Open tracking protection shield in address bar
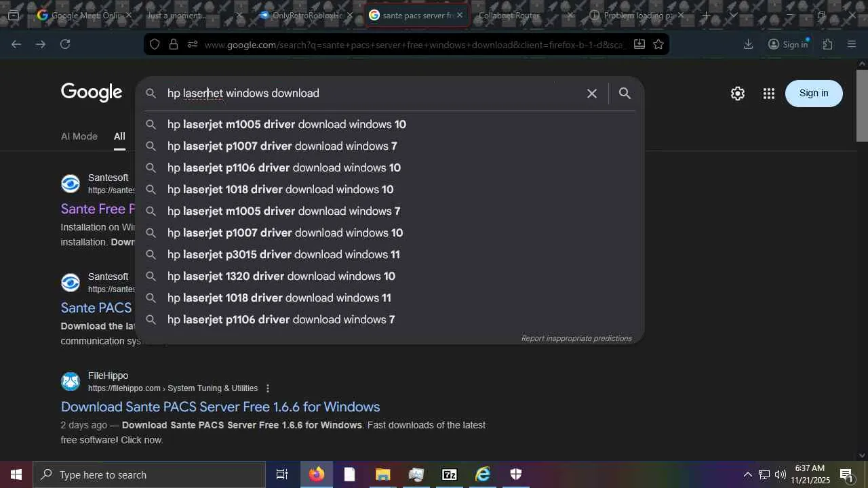 155,44
